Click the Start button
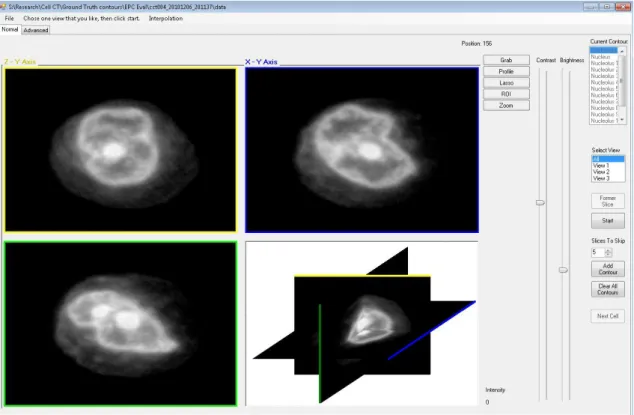The width and height of the screenshot is (634, 415). pos(607,221)
